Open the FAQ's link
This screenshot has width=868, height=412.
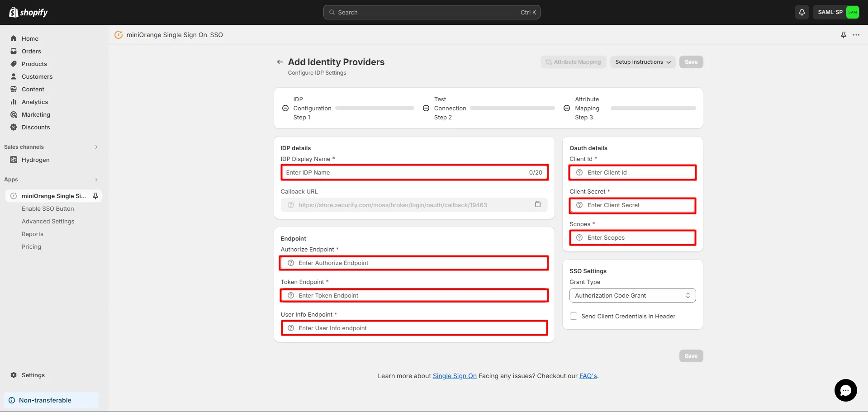[x=588, y=376]
